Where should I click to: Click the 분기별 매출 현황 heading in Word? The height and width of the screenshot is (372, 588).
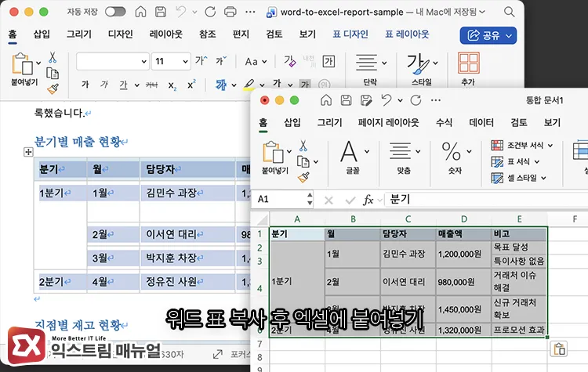tap(78, 142)
